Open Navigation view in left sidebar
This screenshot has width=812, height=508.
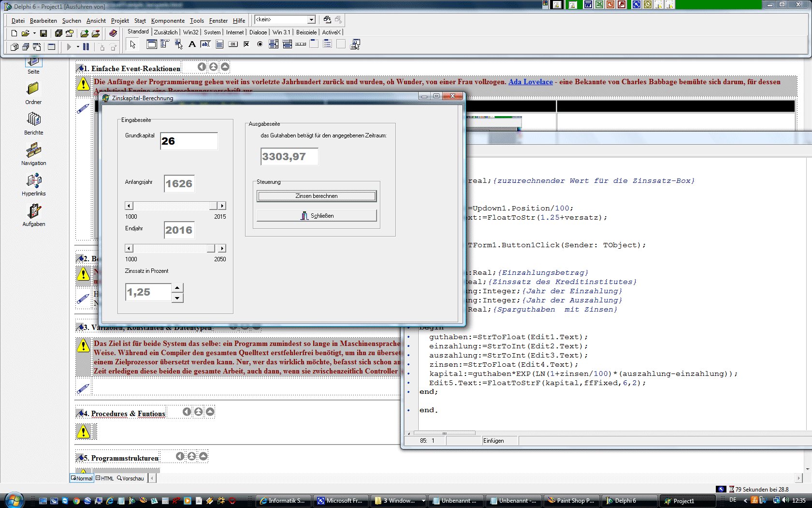tap(33, 154)
